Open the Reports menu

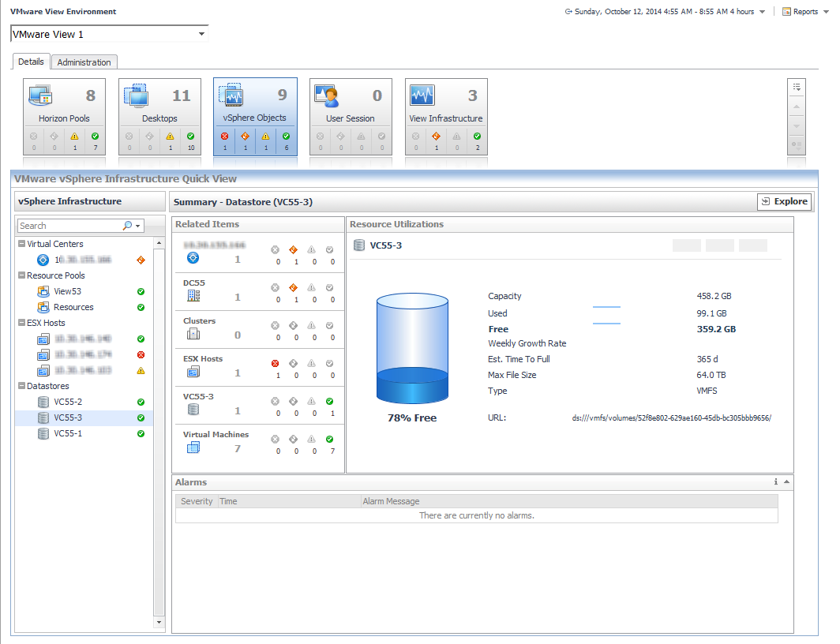(x=804, y=12)
